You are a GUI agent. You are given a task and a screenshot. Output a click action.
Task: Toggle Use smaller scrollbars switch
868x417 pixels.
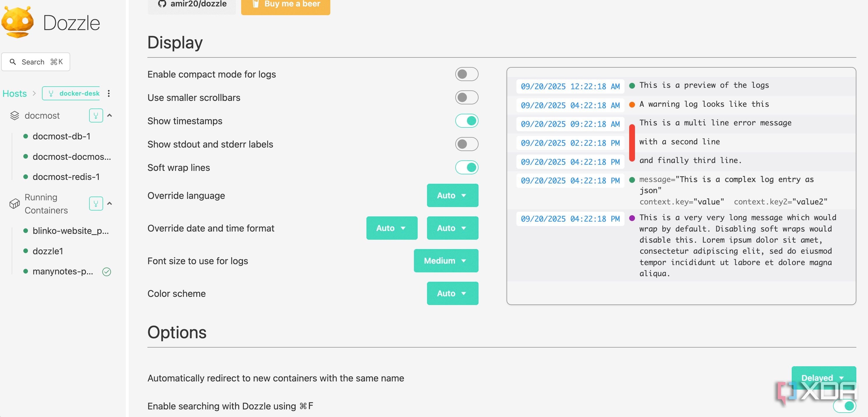click(467, 97)
